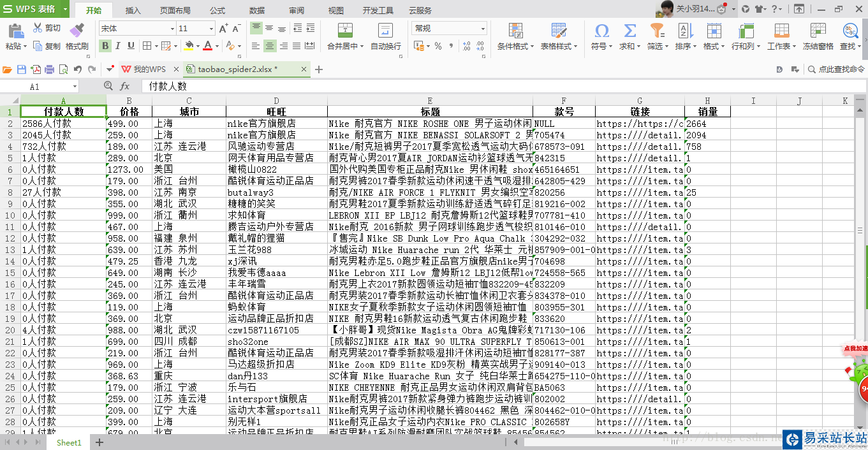The height and width of the screenshot is (450, 868).
Task: Close the taobao_spider2.xlsx tab
Action: coord(304,69)
